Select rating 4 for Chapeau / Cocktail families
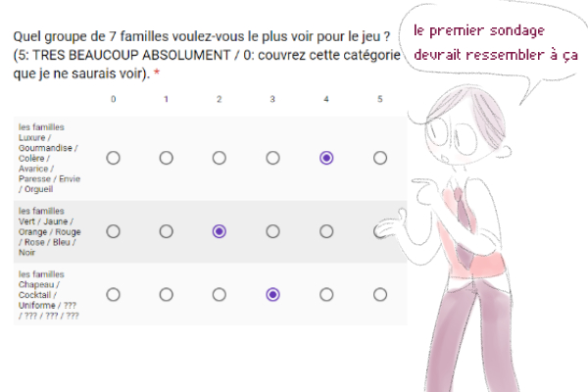The width and height of the screenshot is (588, 392). tap(326, 294)
